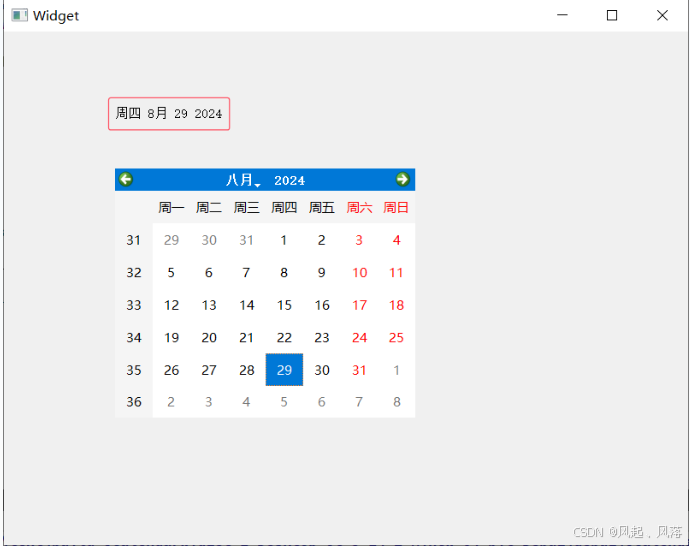Select red date 17 in week 33
The width and height of the screenshot is (690, 546).
click(x=359, y=305)
